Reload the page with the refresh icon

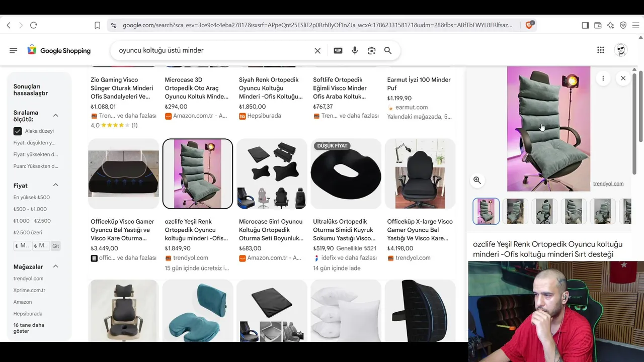[x=34, y=25]
